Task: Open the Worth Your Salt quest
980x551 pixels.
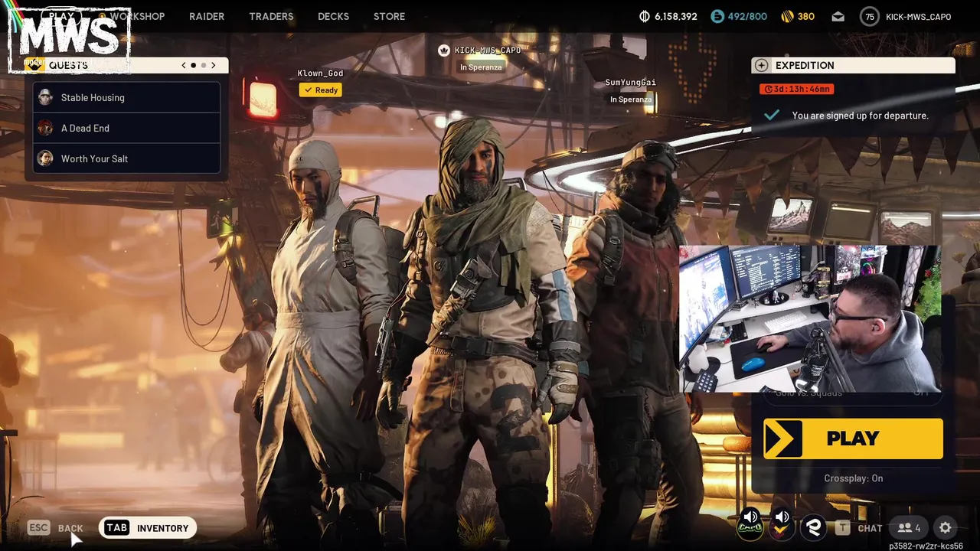Action: coord(127,158)
